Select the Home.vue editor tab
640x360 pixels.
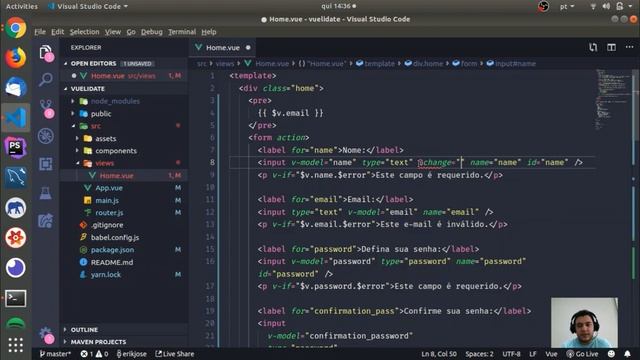pyautogui.click(x=223, y=48)
